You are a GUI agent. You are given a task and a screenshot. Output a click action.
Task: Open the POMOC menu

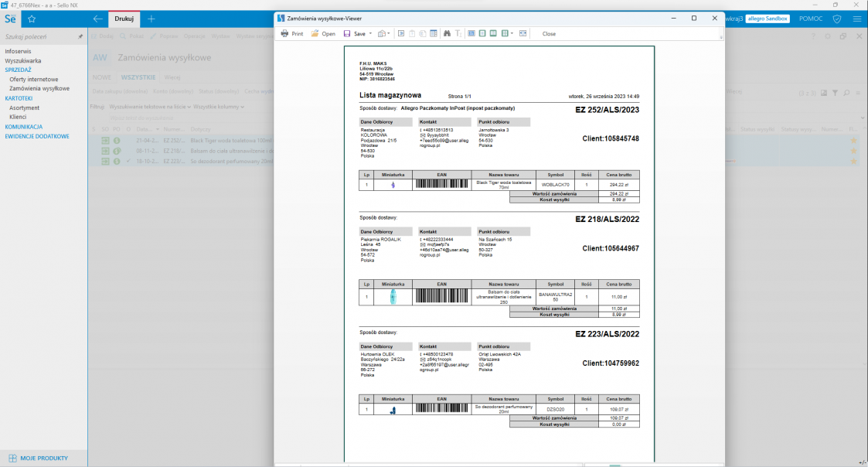pyautogui.click(x=811, y=19)
